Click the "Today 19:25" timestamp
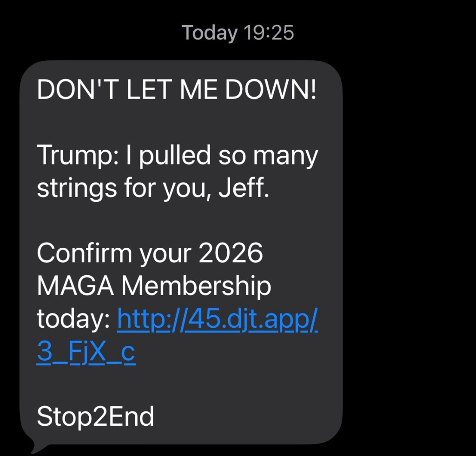Viewport: 476px width, 456px height. click(x=238, y=33)
